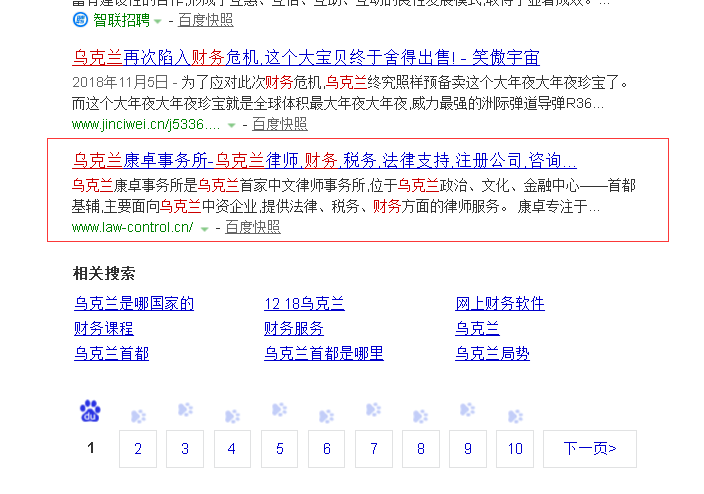Screen dimensions: 704x494
Task: Open result 乌克兰康卓事务所 title link
Action: [324, 161]
